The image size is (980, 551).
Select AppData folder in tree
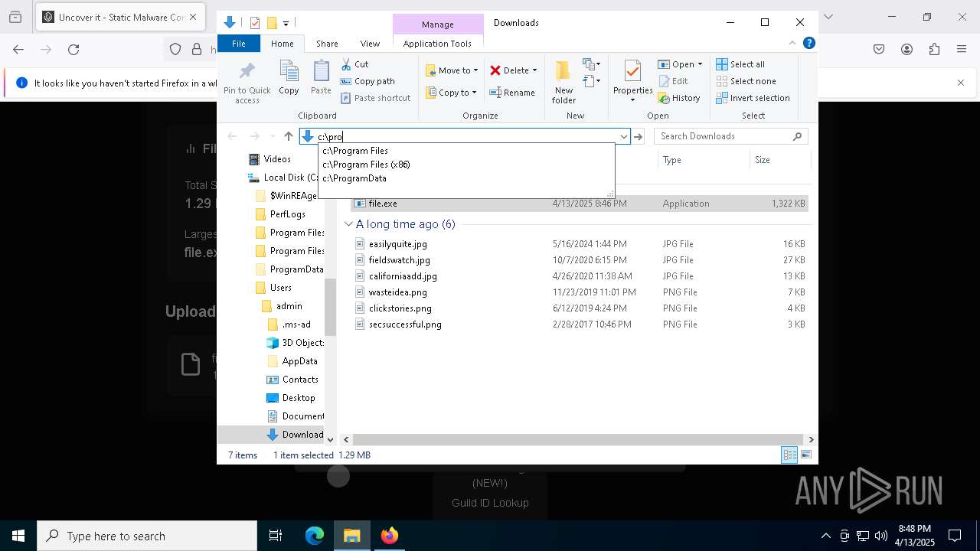[299, 361]
